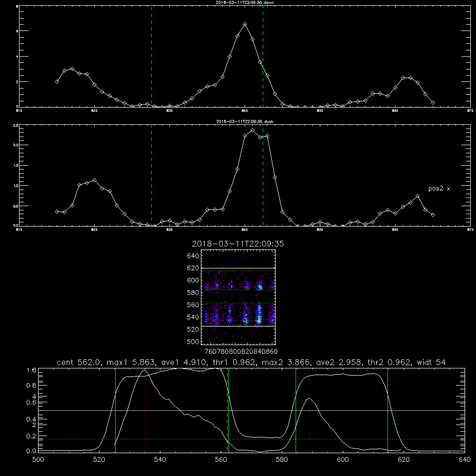Screen dimensions: 476x476
Task: Click x-axis label 540 of bottom profile plot
Action: pyautogui.click(x=160, y=460)
